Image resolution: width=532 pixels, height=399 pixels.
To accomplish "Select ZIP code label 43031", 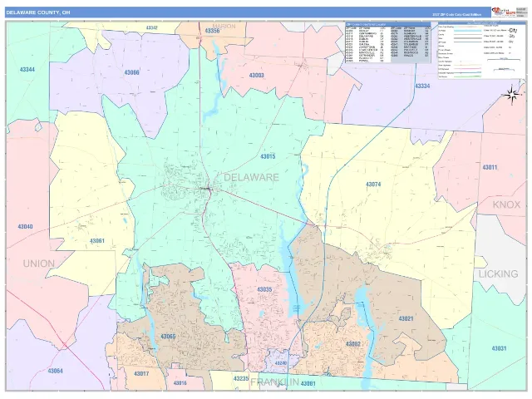I will point(499,348).
